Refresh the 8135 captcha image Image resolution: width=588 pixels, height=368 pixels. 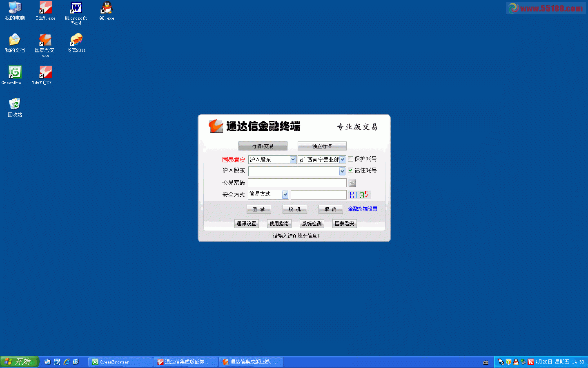point(359,195)
